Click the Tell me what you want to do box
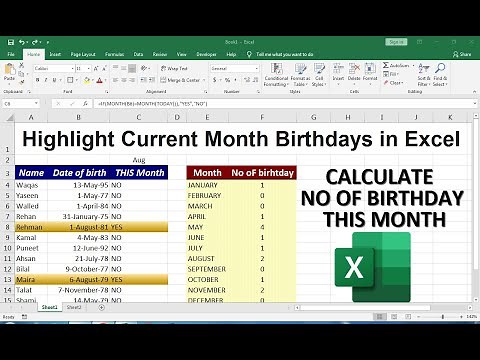The image size is (480, 360). click(x=285, y=54)
